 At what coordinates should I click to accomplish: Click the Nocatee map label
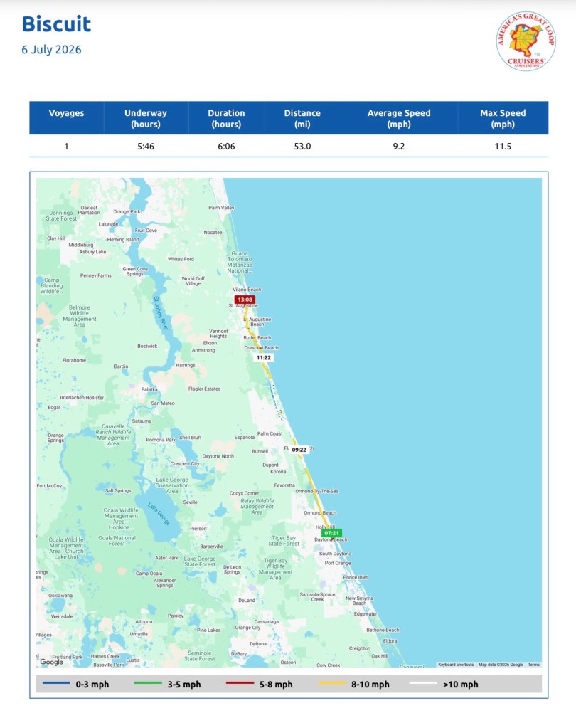213,232
